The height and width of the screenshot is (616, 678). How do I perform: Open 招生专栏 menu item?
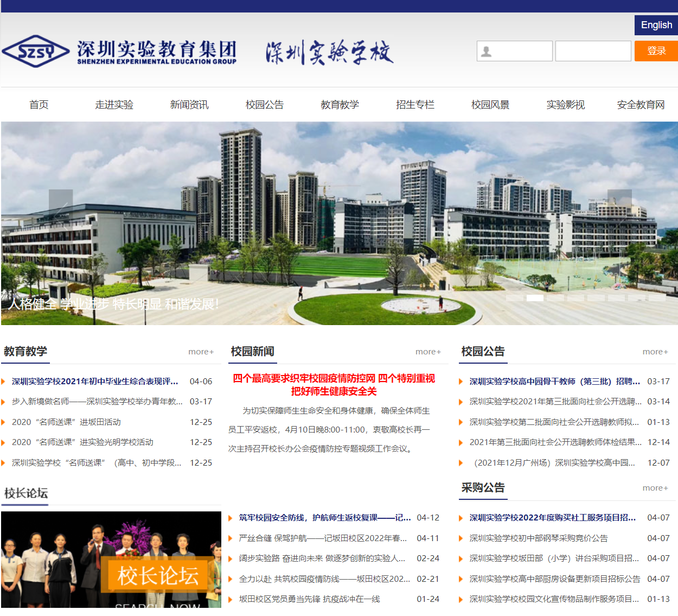pyautogui.click(x=415, y=105)
